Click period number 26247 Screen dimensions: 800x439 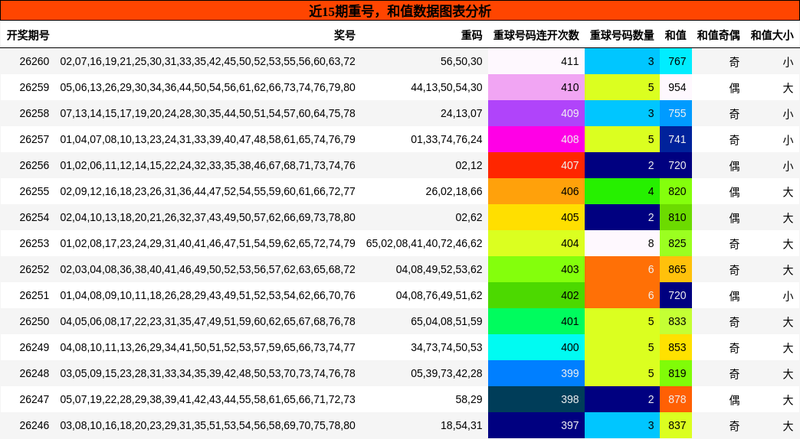click(34, 400)
